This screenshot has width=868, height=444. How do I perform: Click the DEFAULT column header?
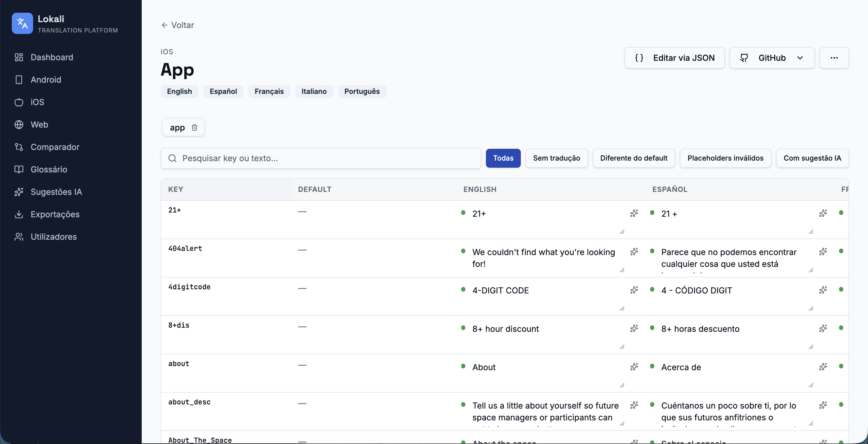point(314,189)
